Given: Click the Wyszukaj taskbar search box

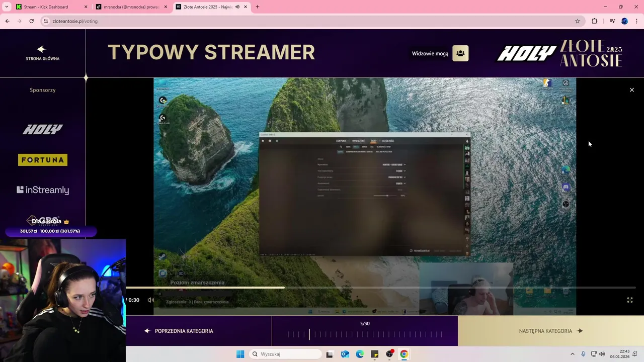Looking at the screenshot, I should [x=285, y=354].
